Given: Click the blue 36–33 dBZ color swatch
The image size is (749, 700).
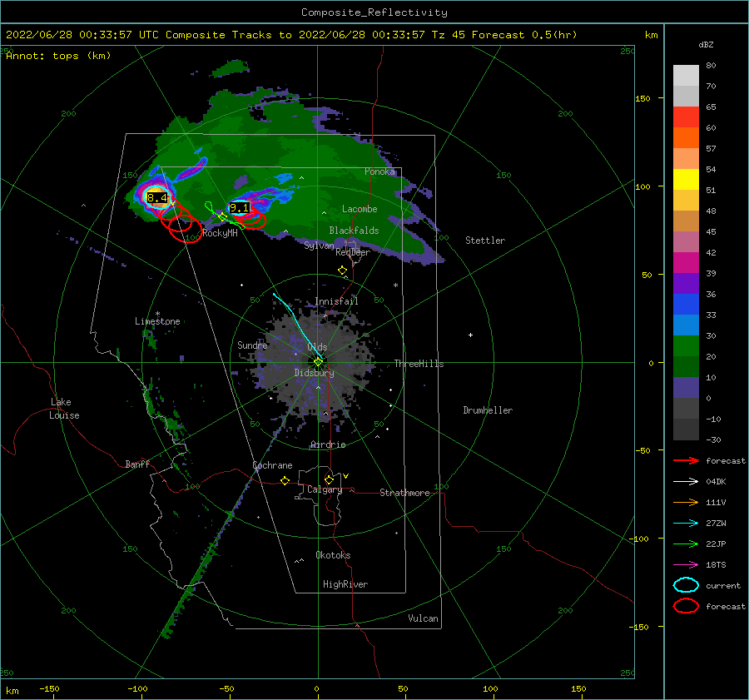Looking at the screenshot, I should click(x=686, y=305).
